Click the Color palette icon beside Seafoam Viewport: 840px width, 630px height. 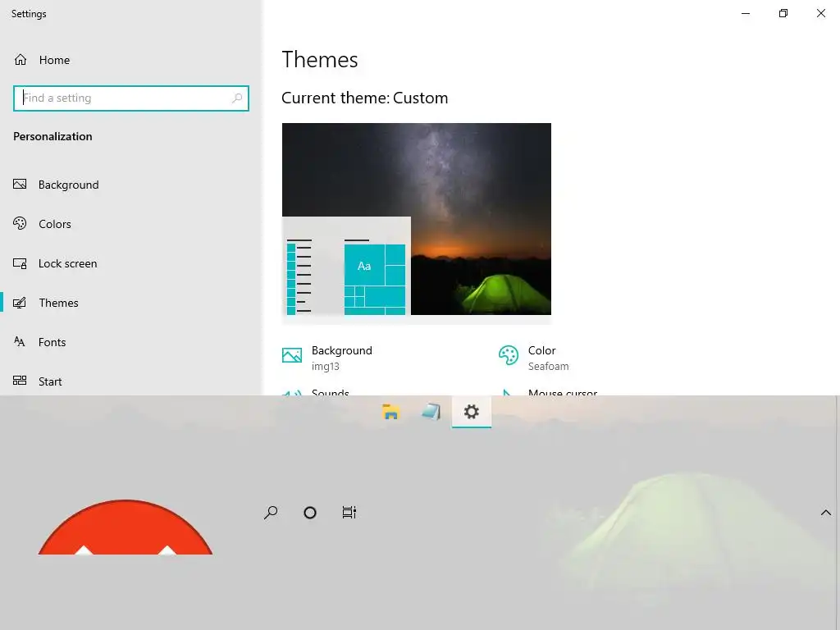click(x=509, y=355)
